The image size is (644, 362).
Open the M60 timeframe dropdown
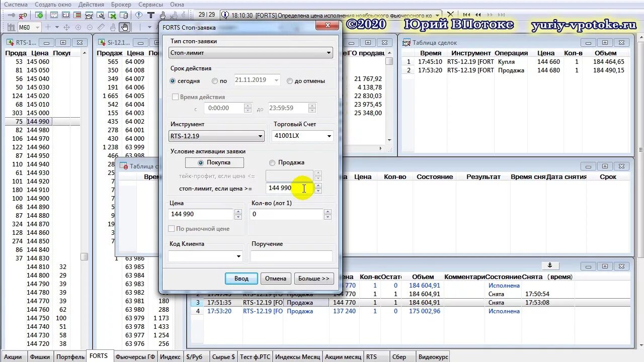pyautogui.click(x=38, y=27)
